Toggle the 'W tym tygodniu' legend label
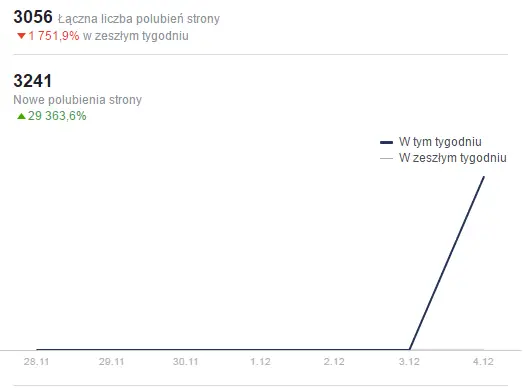This screenshot has height=388, width=529. coord(440,142)
